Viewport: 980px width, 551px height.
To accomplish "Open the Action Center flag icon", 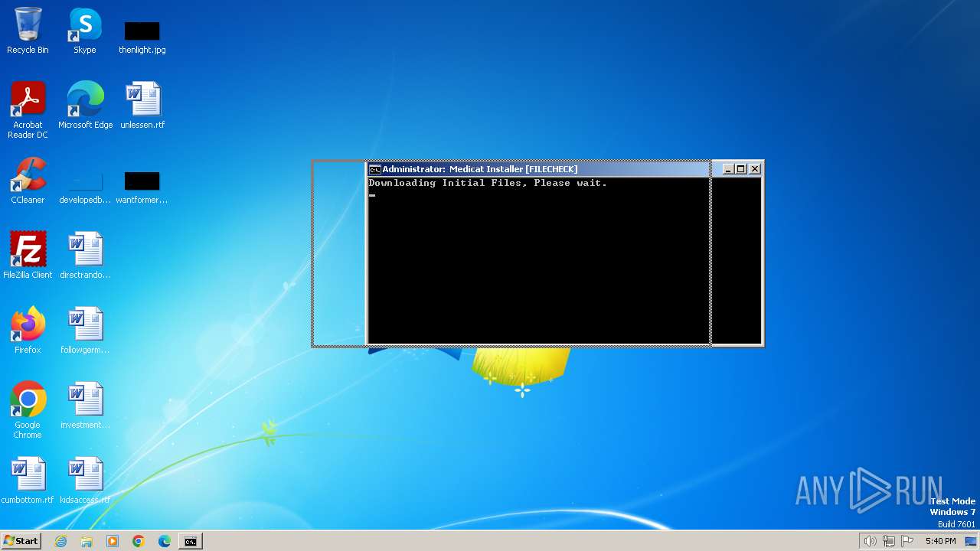I will pyautogui.click(x=907, y=541).
